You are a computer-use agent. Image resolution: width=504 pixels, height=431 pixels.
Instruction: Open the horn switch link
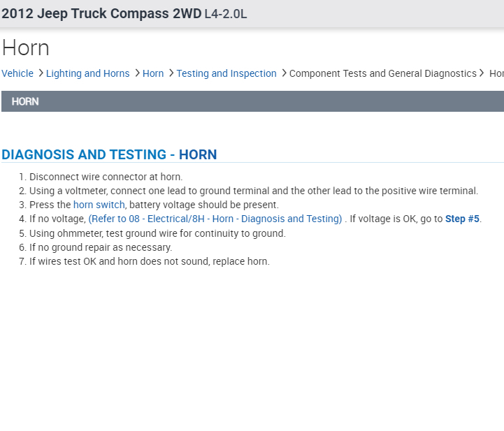(x=99, y=205)
